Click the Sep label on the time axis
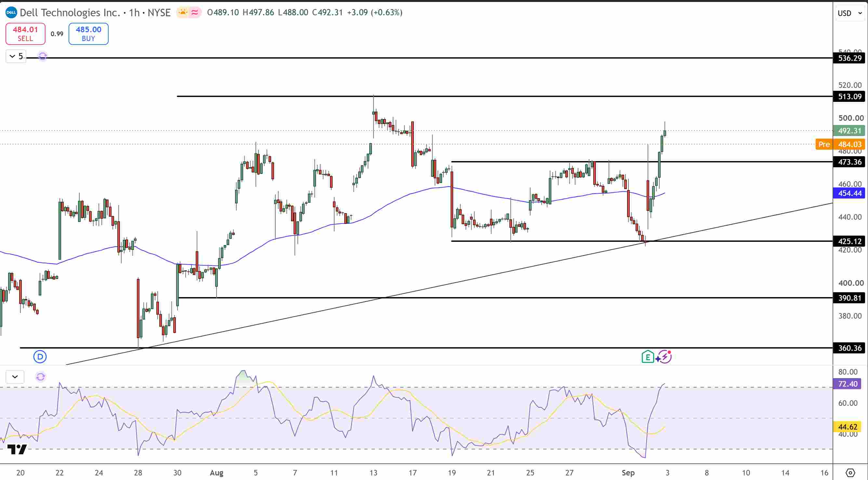 628,473
